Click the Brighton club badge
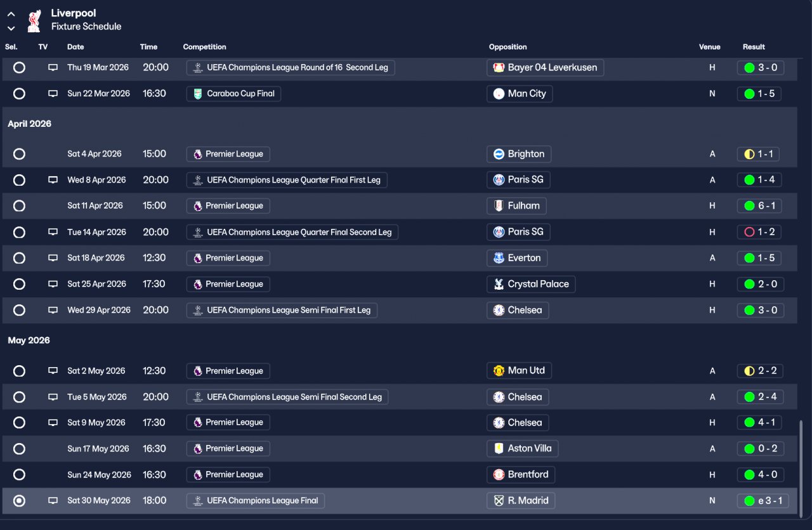Image resolution: width=812 pixels, height=530 pixels. click(499, 154)
